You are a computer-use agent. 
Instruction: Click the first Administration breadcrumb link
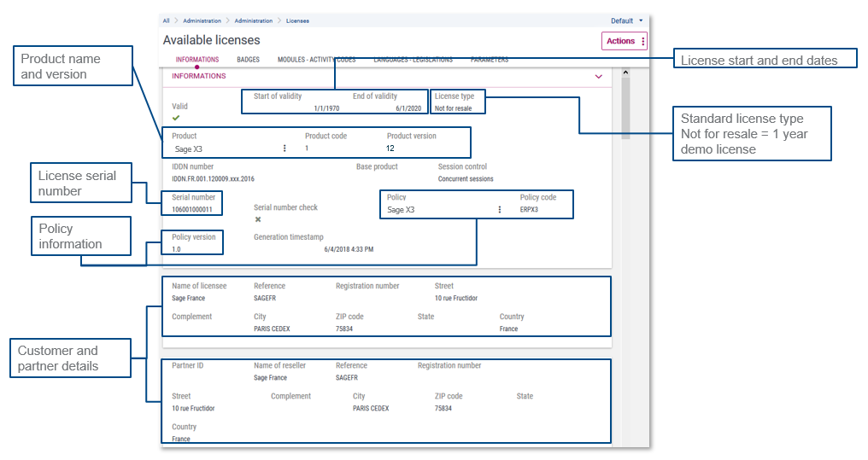[202, 20]
